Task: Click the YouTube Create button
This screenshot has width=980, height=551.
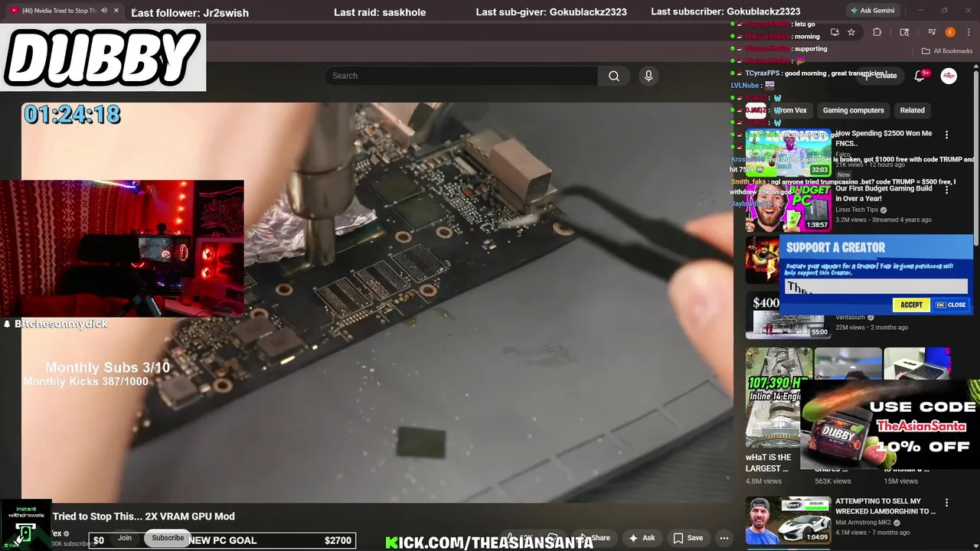Action: 880,76
